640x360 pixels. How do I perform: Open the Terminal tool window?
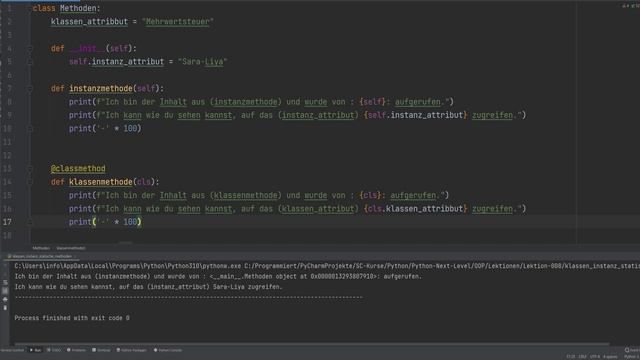(101, 350)
